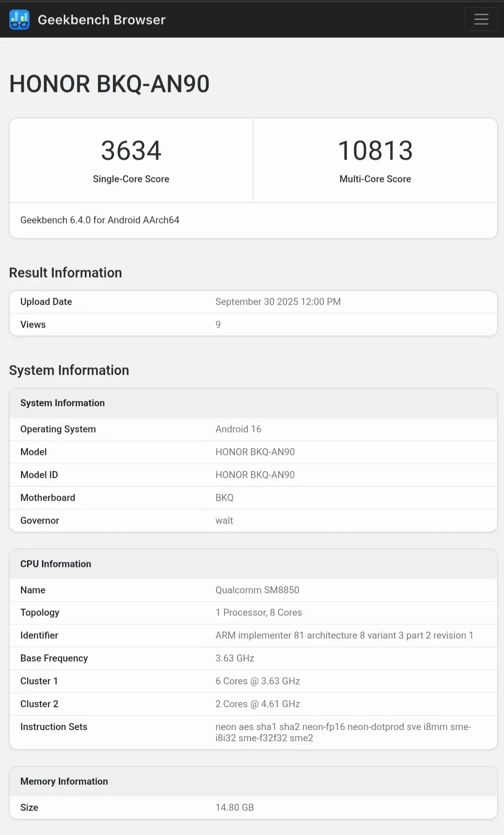
Task: Click the Geekbench 6.4.0 for Android version text
Action: [x=100, y=220]
